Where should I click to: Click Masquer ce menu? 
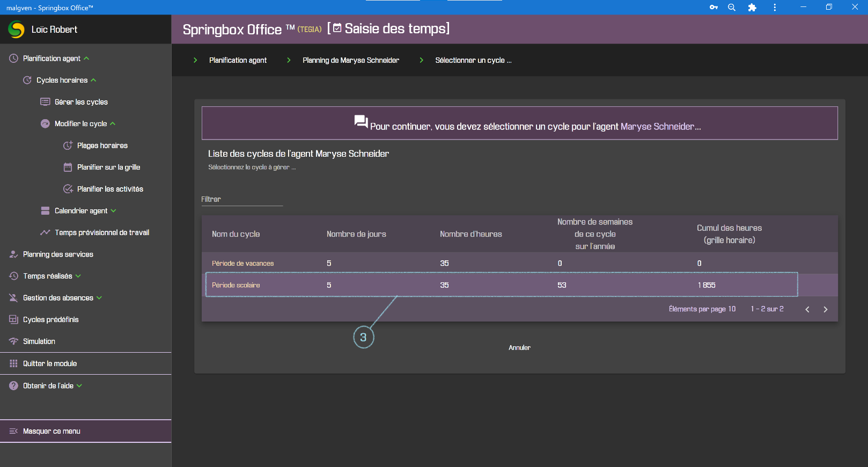(52, 431)
